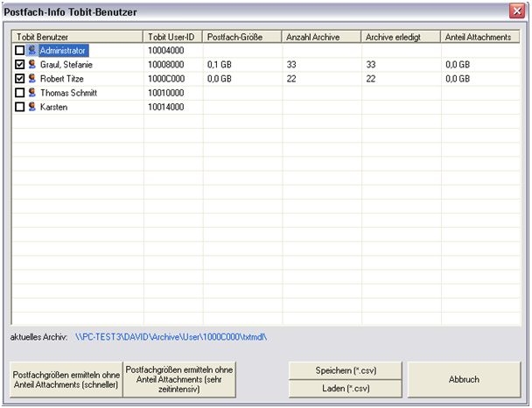This screenshot has height=408, width=532.
Task: Click the 'aktuelles Archiv:' label
Action: (38, 337)
